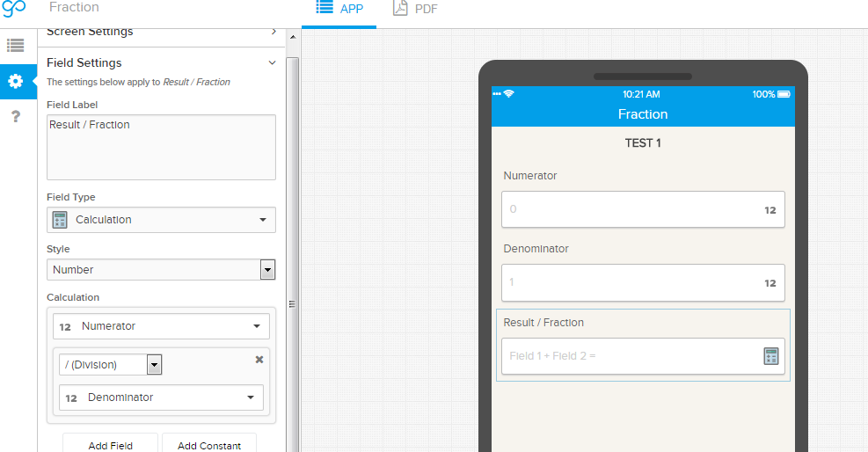Expand the Screen Settings section

(273, 32)
